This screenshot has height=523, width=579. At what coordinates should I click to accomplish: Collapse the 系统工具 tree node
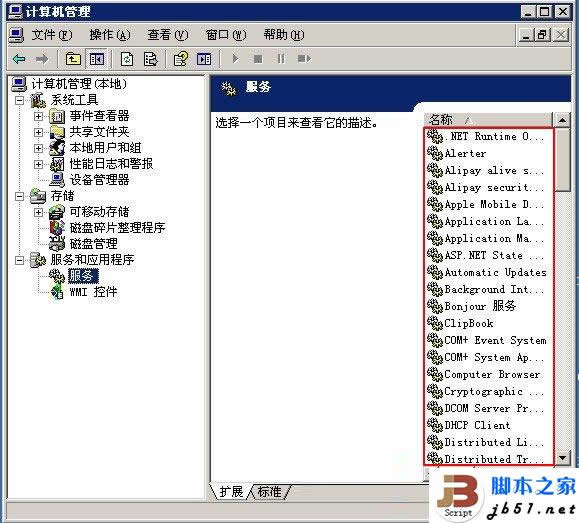coord(19,100)
